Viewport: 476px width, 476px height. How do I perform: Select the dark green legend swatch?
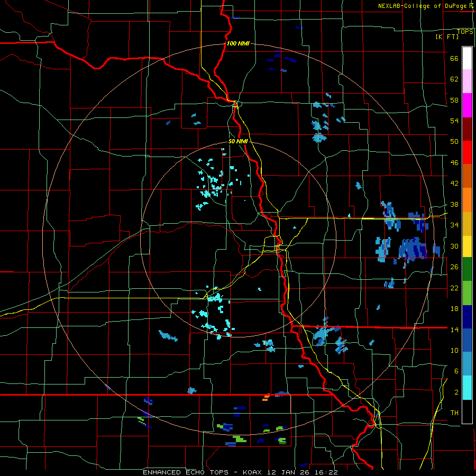467,269
